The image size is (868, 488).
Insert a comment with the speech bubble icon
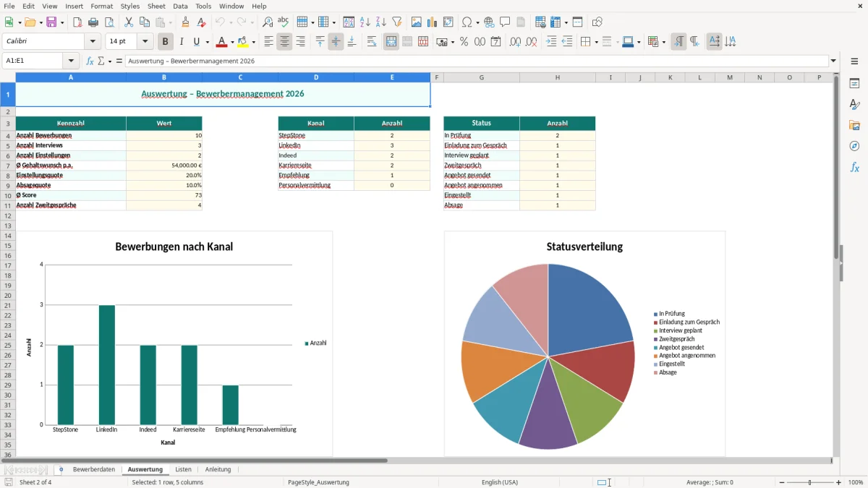point(505,22)
